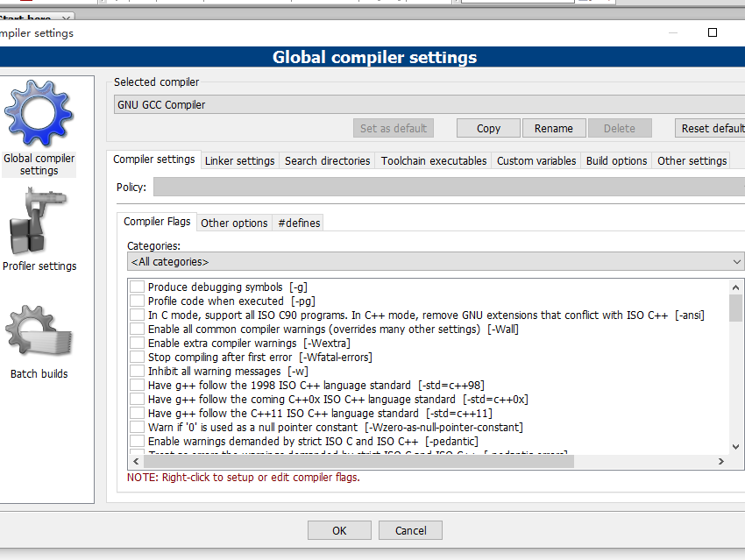This screenshot has height=560, width=745.
Task: Click the vertical scrollbar up arrow
Action: point(735,287)
